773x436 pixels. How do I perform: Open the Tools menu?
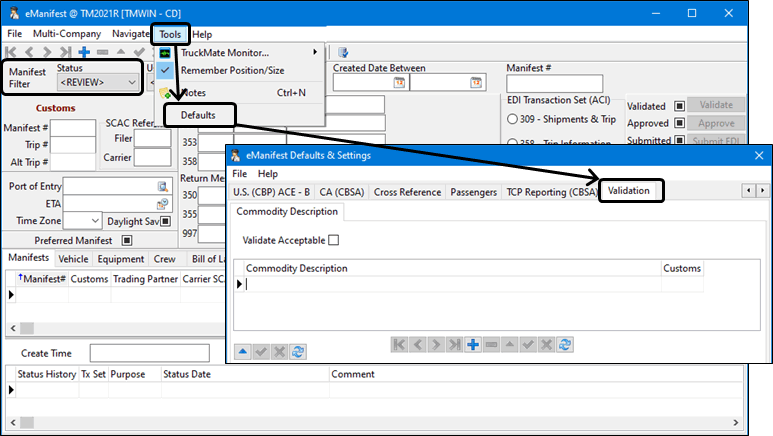(x=170, y=35)
